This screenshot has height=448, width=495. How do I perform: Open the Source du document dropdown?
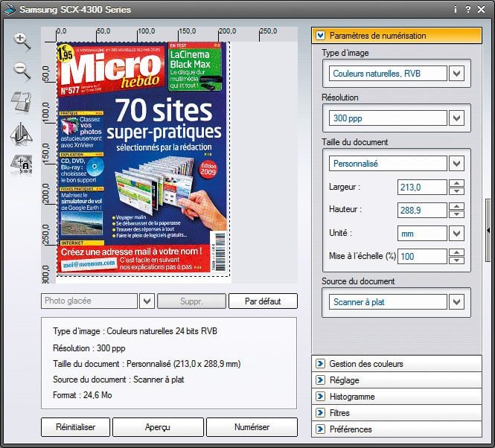coord(457,302)
